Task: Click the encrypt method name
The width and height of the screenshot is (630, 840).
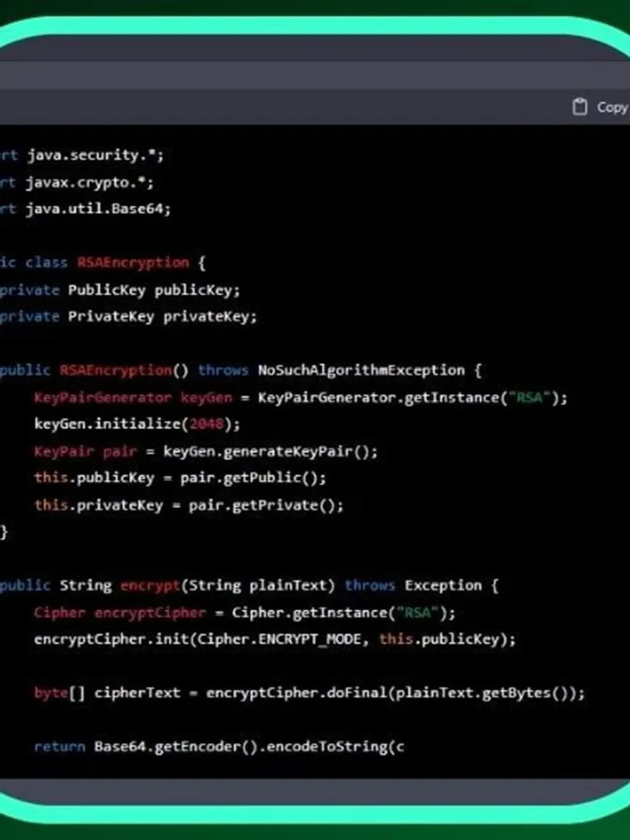Action: (x=151, y=586)
